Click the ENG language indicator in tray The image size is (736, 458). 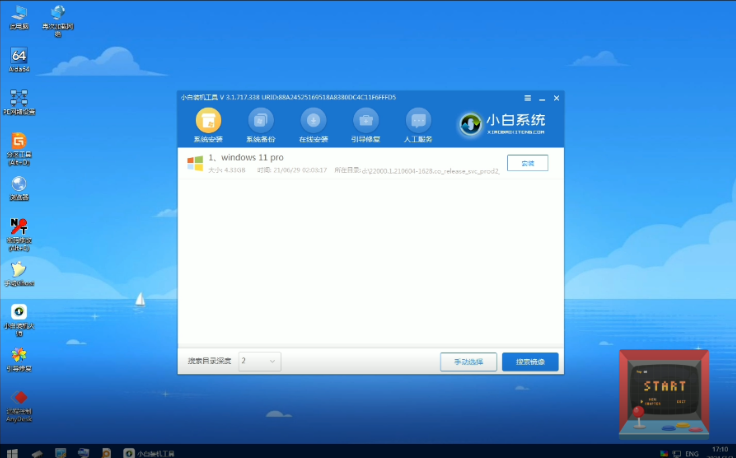(x=688, y=452)
